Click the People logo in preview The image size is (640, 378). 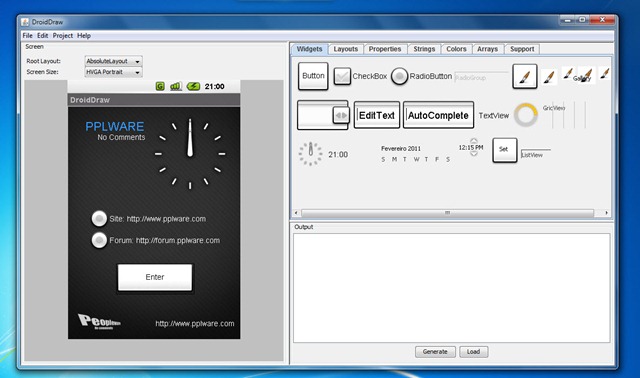click(99, 322)
